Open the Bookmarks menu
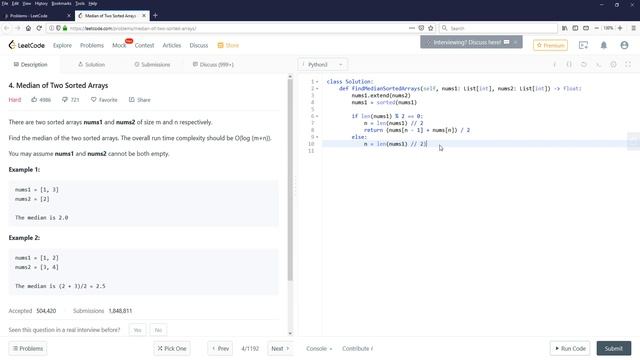Image resolution: width=640 pixels, height=360 pixels. point(61,3)
